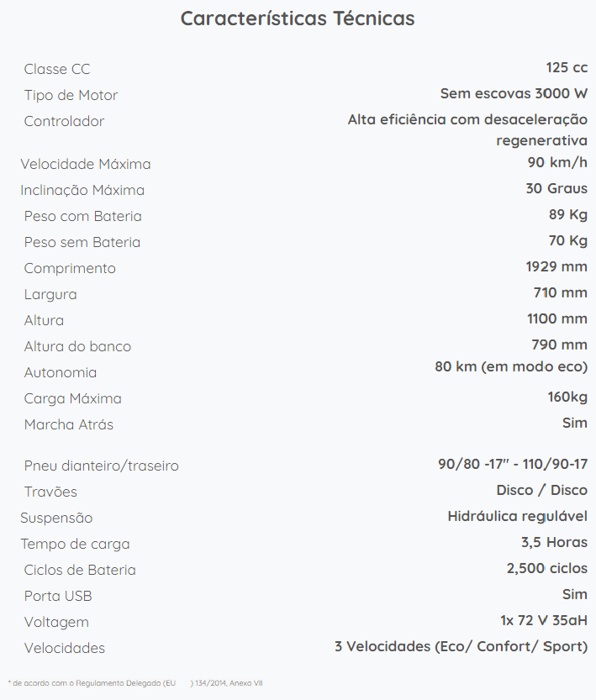The height and width of the screenshot is (700, 596).
Task: Select the Pneu dianteiro/traseiro label
Action: tap(102, 466)
